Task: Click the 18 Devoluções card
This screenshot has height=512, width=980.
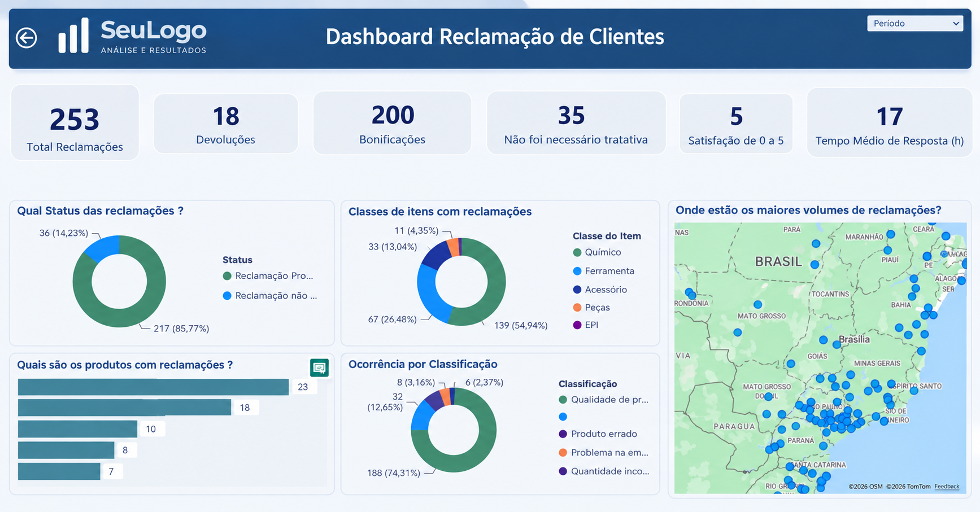Action: [226, 124]
